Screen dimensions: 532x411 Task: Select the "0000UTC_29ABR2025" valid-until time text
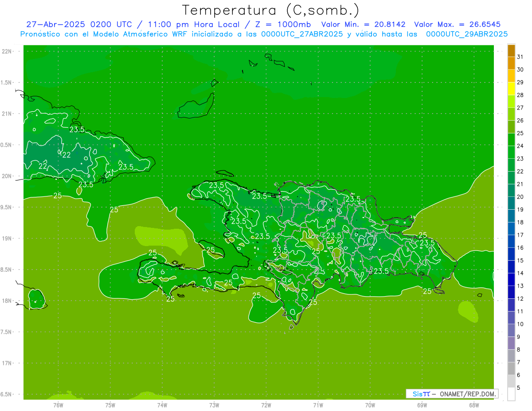pos(467,34)
